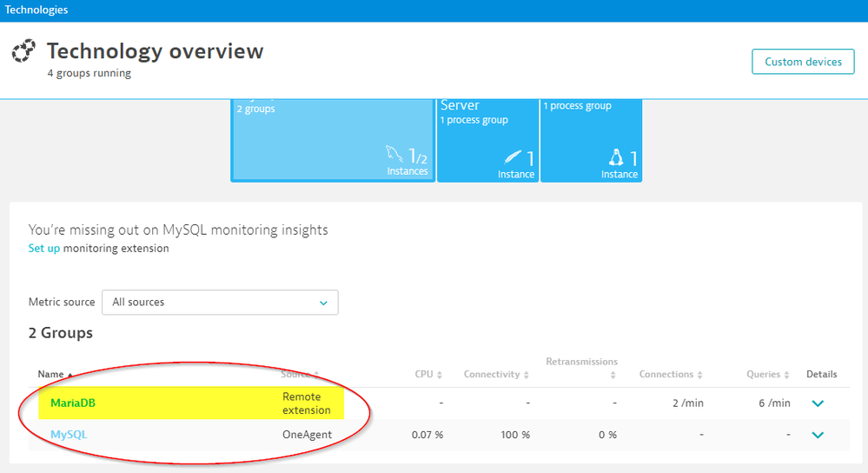
Task: Open the Metric source dropdown
Action: 220,303
